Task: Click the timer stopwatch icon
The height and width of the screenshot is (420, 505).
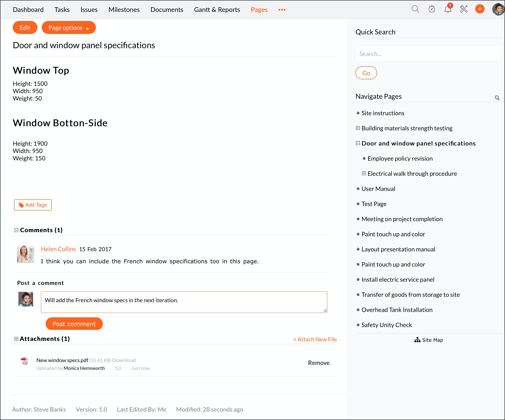Action: pyautogui.click(x=432, y=9)
